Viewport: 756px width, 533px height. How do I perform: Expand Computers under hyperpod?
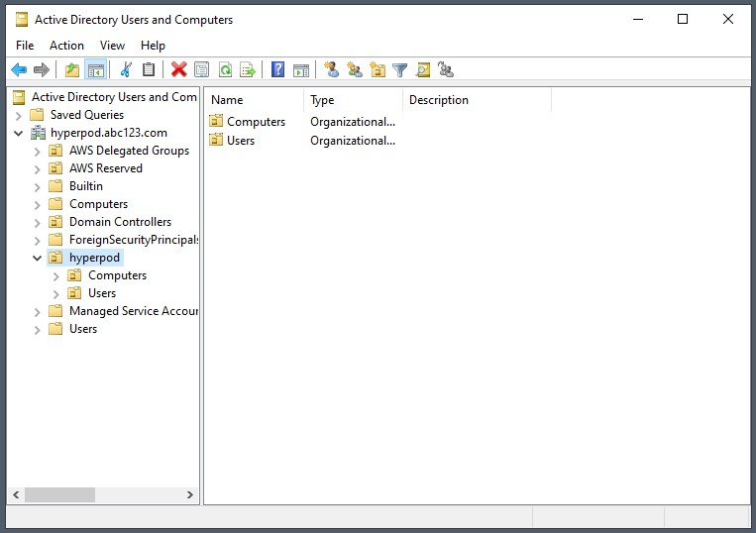coord(55,276)
